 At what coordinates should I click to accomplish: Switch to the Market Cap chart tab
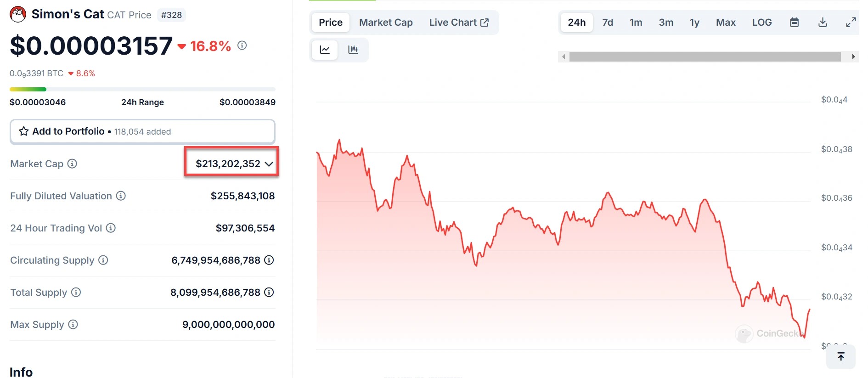pos(385,23)
